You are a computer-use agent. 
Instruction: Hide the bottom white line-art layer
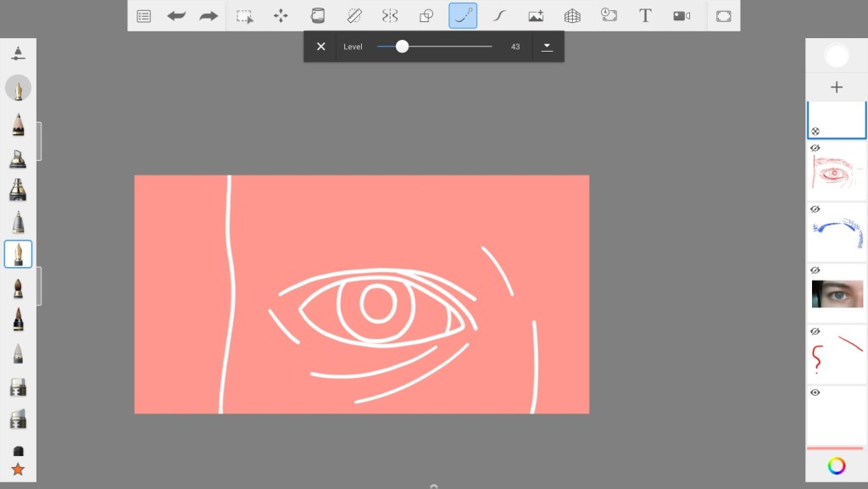815,392
